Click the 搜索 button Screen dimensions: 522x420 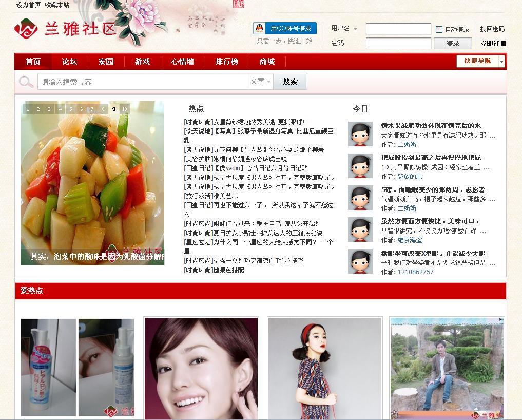(290, 82)
